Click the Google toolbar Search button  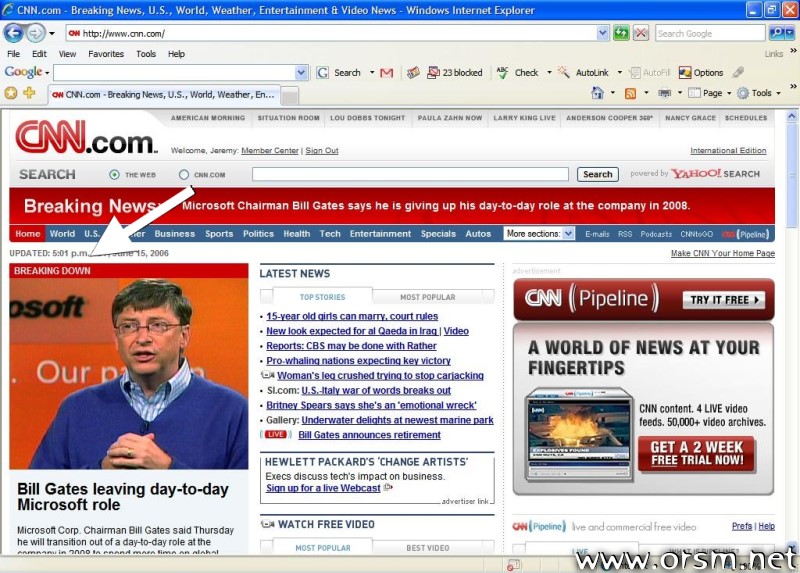click(x=339, y=73)
